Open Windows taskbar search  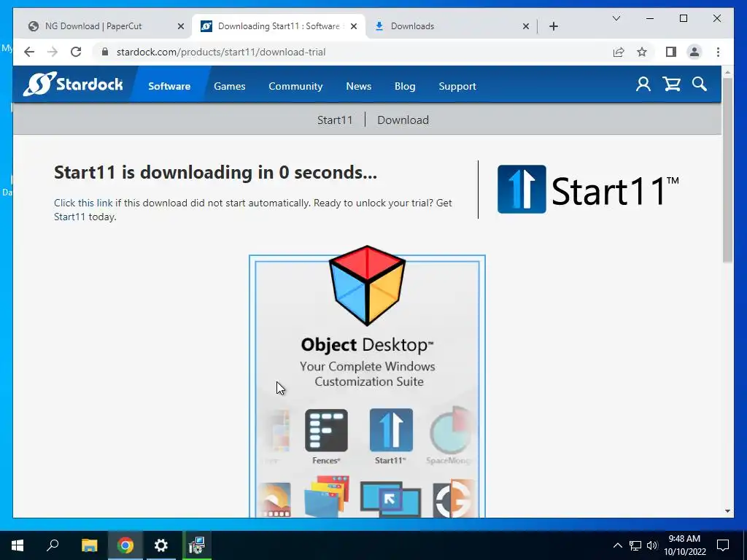pyautogui.click(x=53, y=545)
